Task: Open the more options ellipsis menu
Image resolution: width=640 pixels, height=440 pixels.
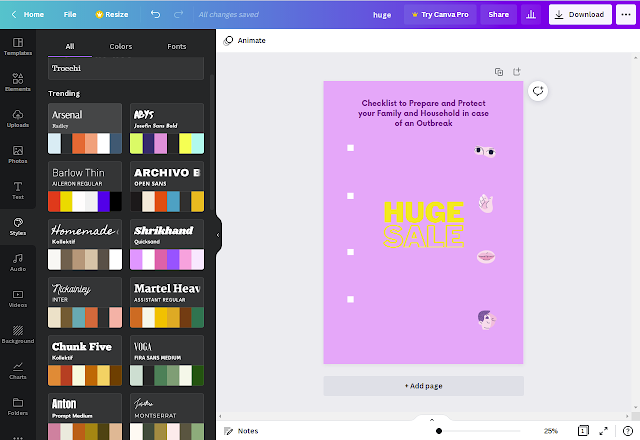Action: 626,14
